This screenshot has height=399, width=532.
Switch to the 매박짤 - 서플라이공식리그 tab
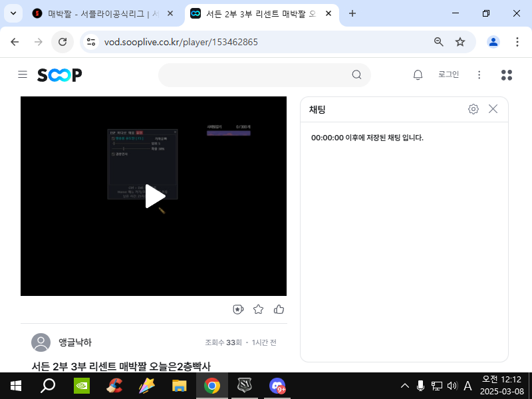pos(100,13)
